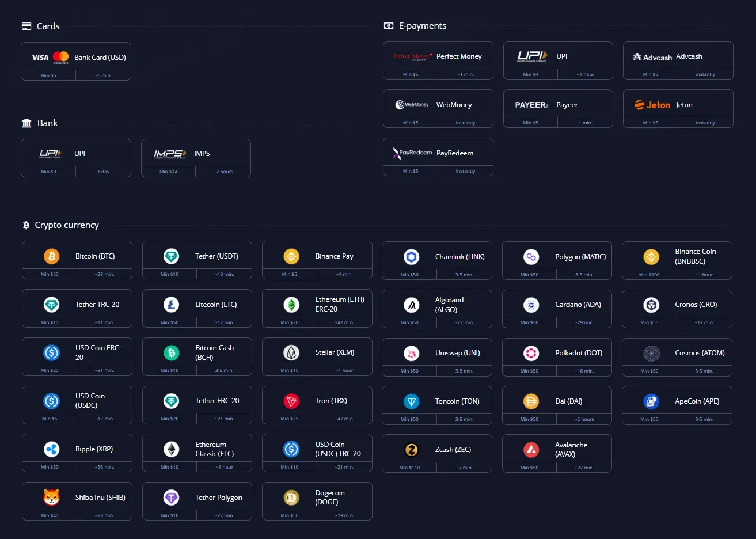Click the IMPS logo

pyautogui.click(x=170, y=154)
